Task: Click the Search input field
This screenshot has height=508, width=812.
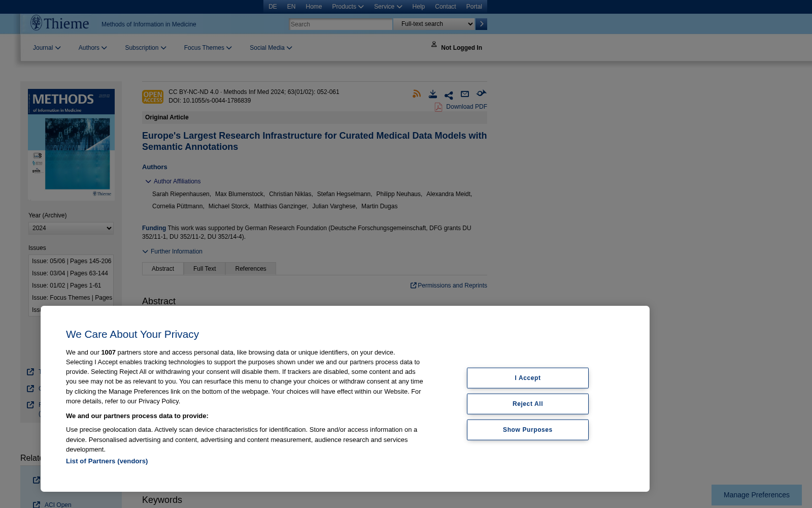Action: click(x=341, y=24)
